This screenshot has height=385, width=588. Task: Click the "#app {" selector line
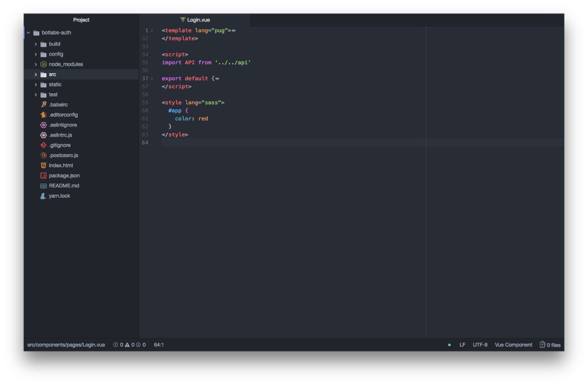tap(178, 111)
